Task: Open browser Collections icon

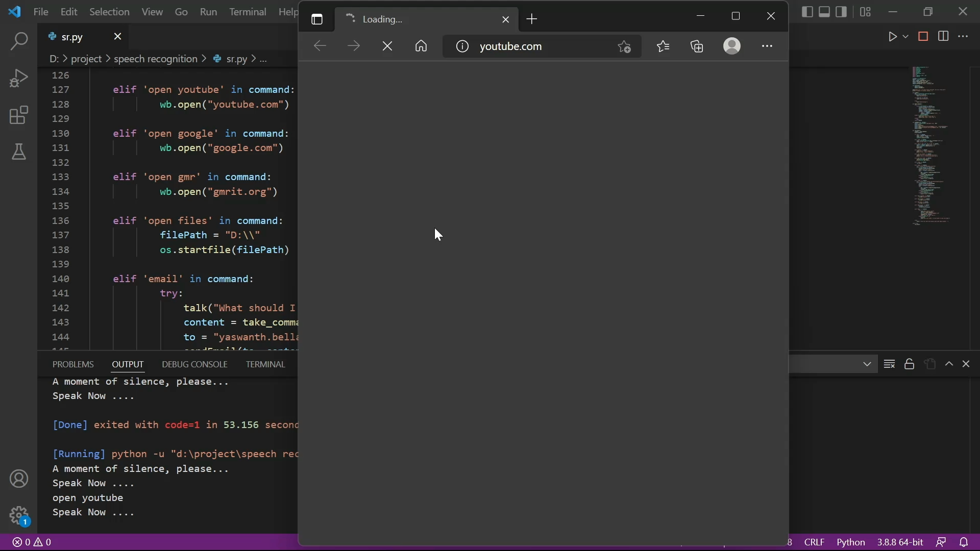Action: tap(697, 46)
